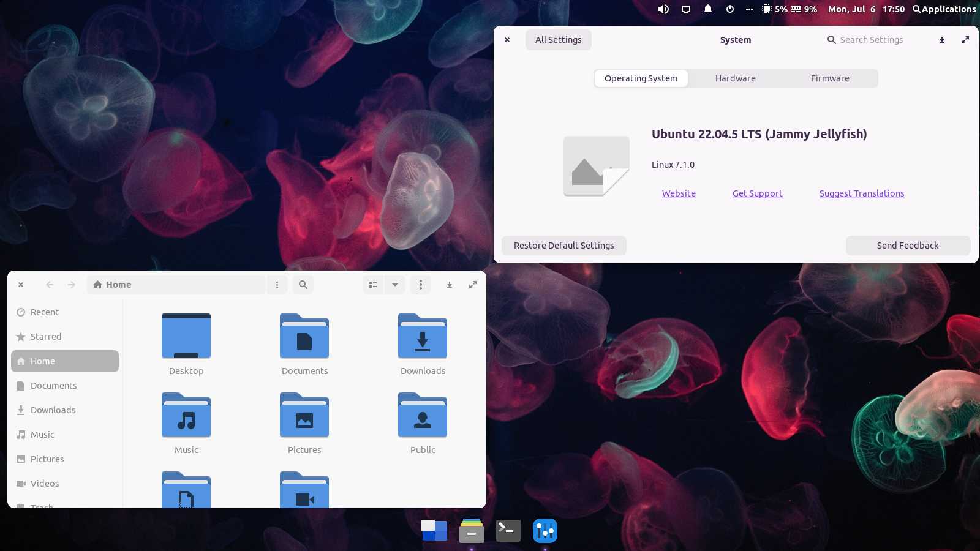This screenshot has height=551, width=980.
Task: Select Pictures in the Files sidebar
Action: point(65,459)
